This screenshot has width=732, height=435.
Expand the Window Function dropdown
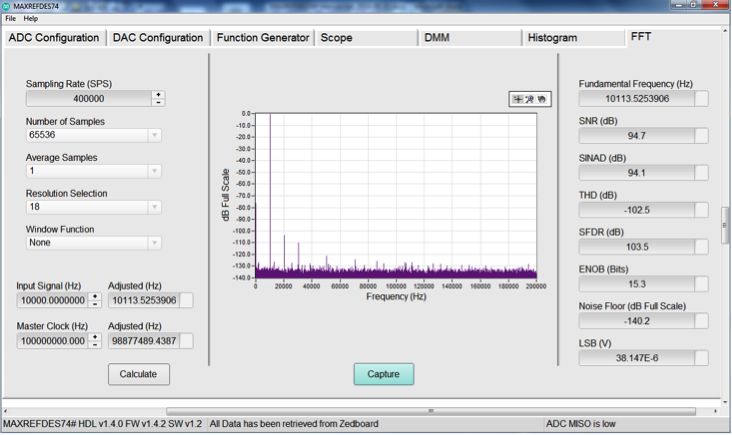coord(154,243)
